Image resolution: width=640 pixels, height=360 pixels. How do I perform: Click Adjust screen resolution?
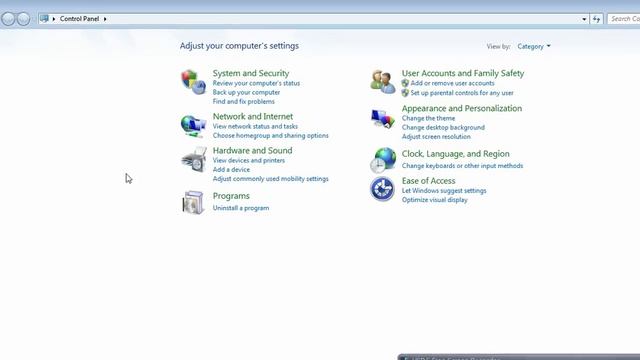pos(436,137)
